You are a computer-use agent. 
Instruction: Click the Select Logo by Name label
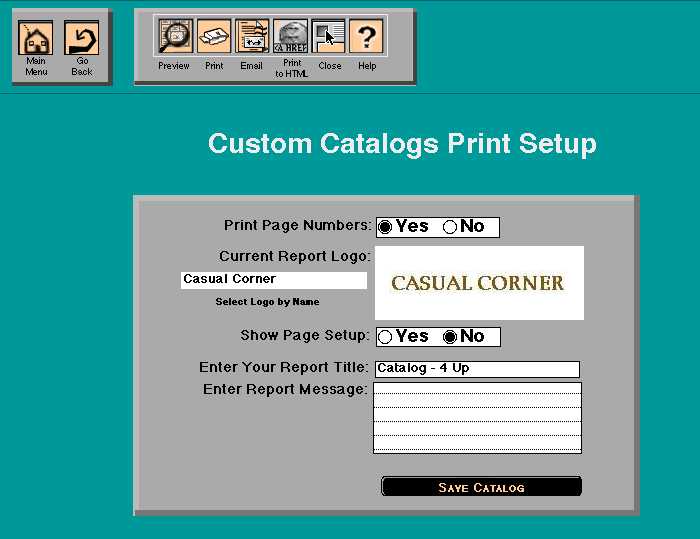click(267, 302)
